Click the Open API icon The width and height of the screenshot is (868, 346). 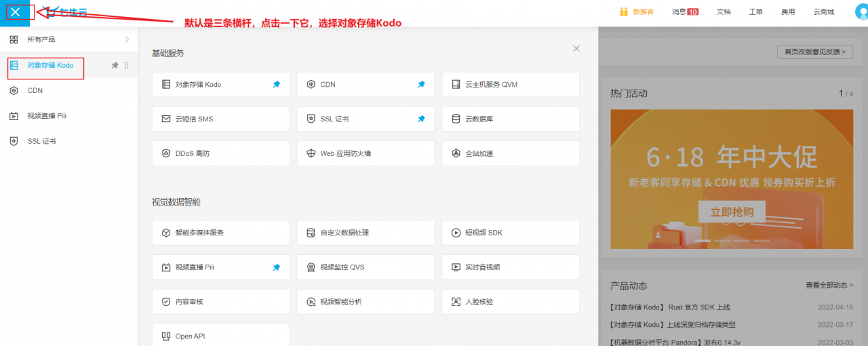(x=166, y=336)
